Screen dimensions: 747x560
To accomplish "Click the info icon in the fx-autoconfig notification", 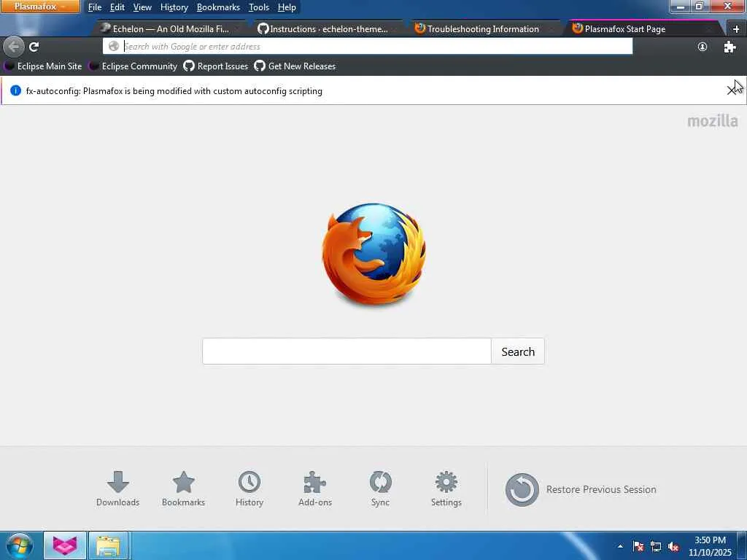I will pos(16,90).
